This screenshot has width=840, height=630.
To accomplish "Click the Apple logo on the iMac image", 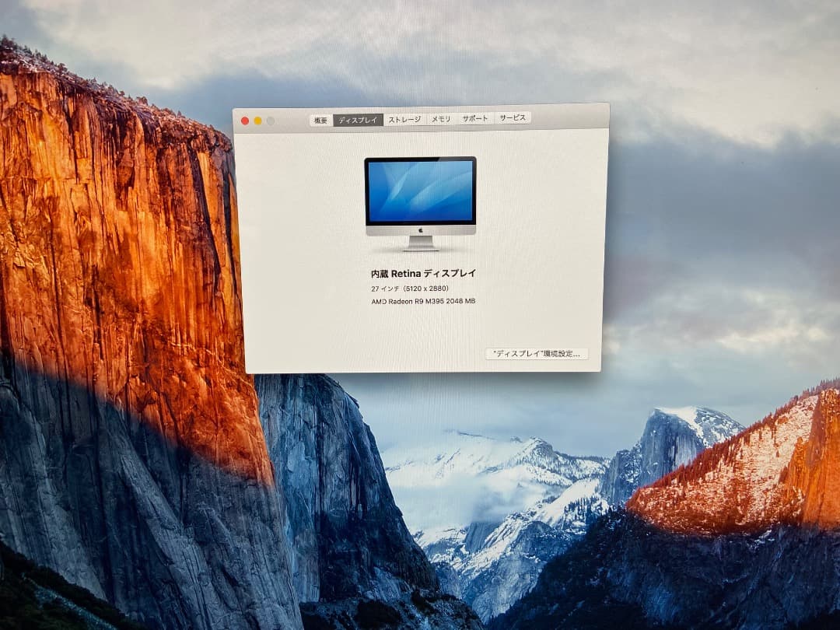I will click(419, 229).
